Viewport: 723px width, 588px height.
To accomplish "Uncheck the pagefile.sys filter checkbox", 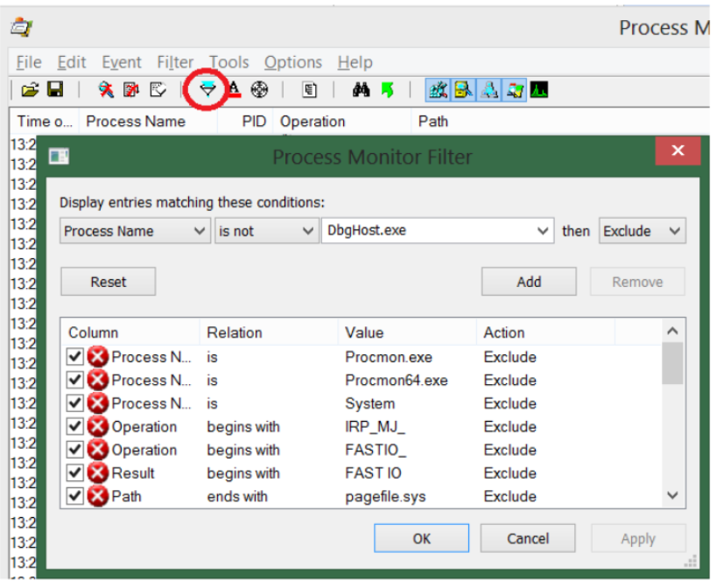I will point(75,496).
